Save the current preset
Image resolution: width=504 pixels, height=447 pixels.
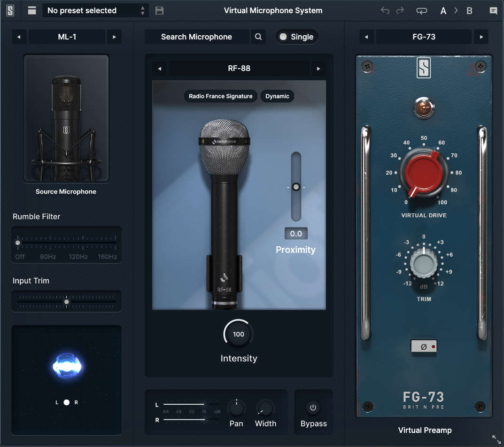tap(159, 10)
